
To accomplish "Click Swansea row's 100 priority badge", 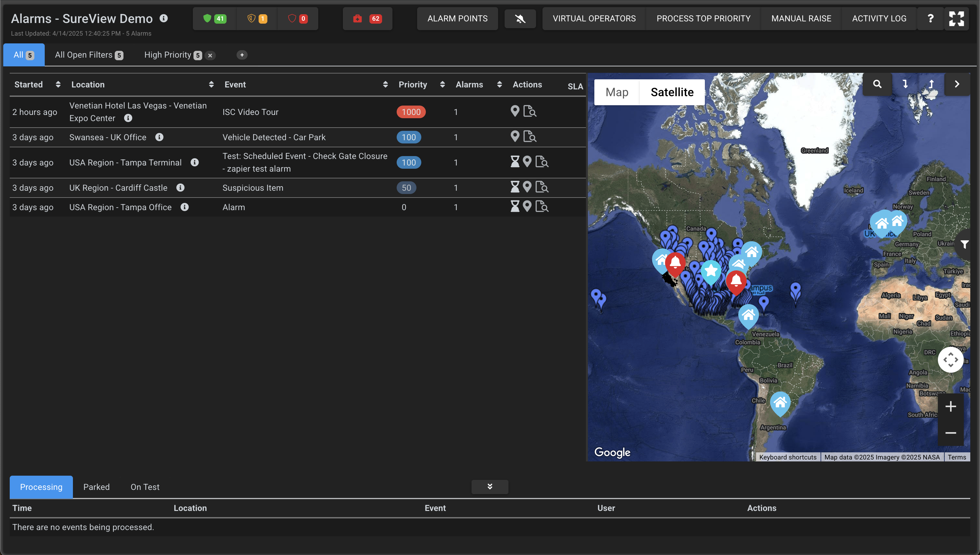I will (x=409, y=137).
